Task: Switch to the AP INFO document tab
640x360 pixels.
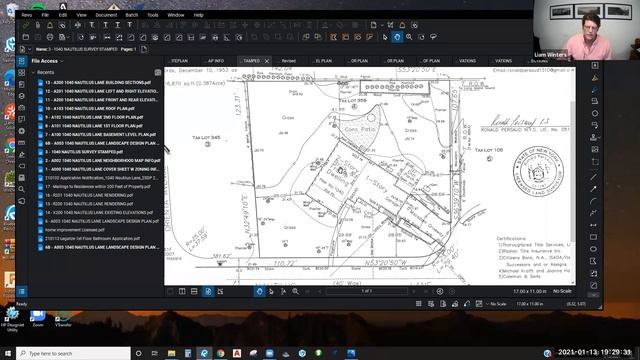Action: coord(215,61)
